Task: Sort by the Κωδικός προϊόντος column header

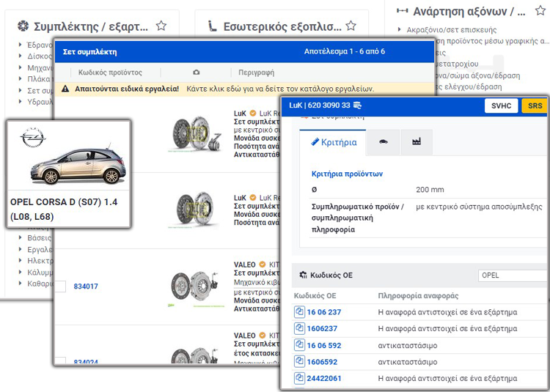Action: [x=110, y=72]
